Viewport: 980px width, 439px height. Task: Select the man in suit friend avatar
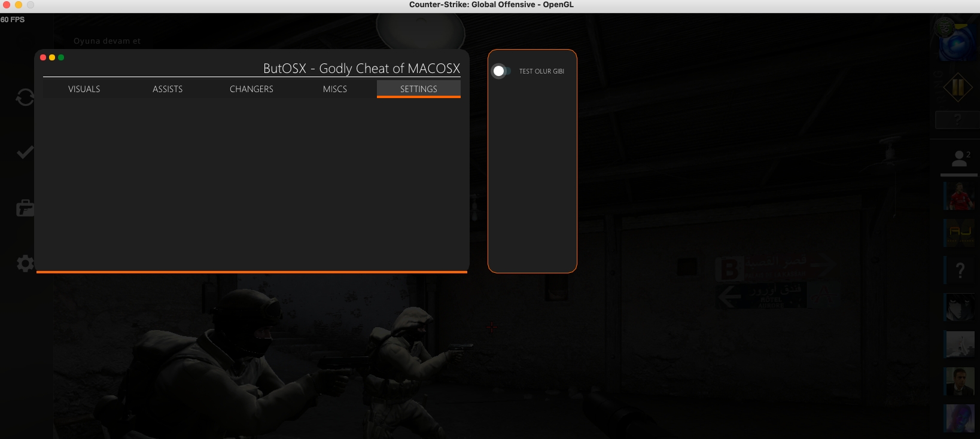click(x=960, y=382)
